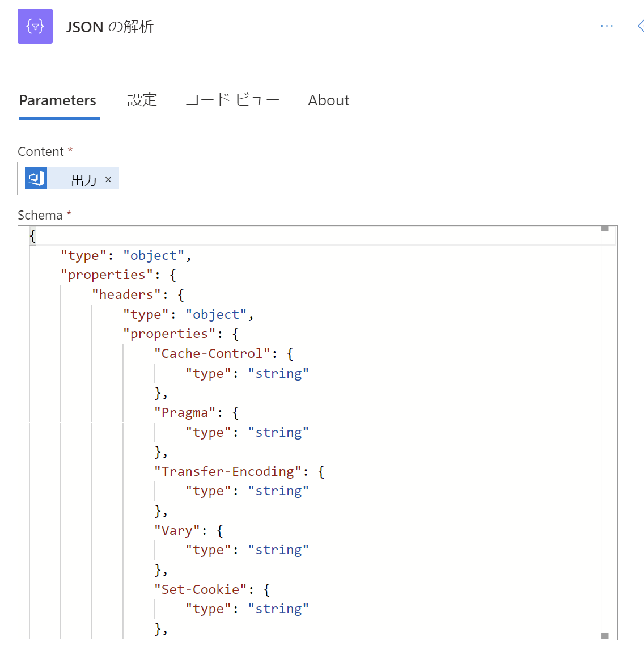Click inside the Content input field
This screenshot has height=650, width=644.
tap(317, 178)
